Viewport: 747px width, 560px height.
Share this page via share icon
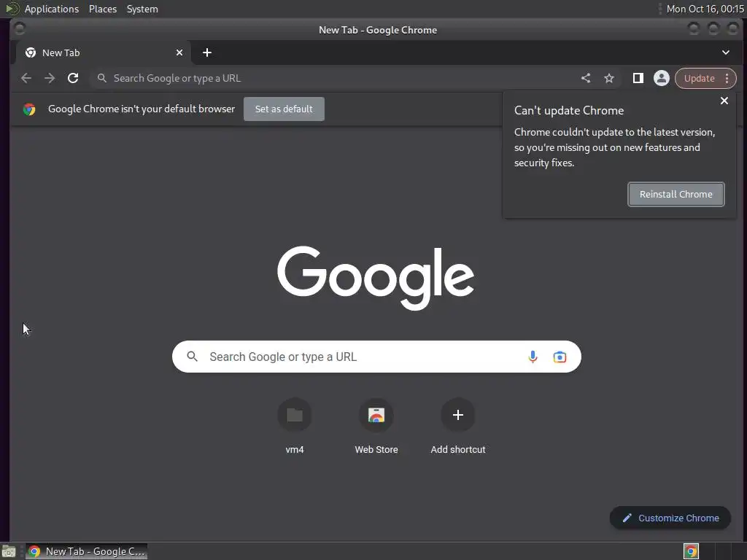[586, 78]
